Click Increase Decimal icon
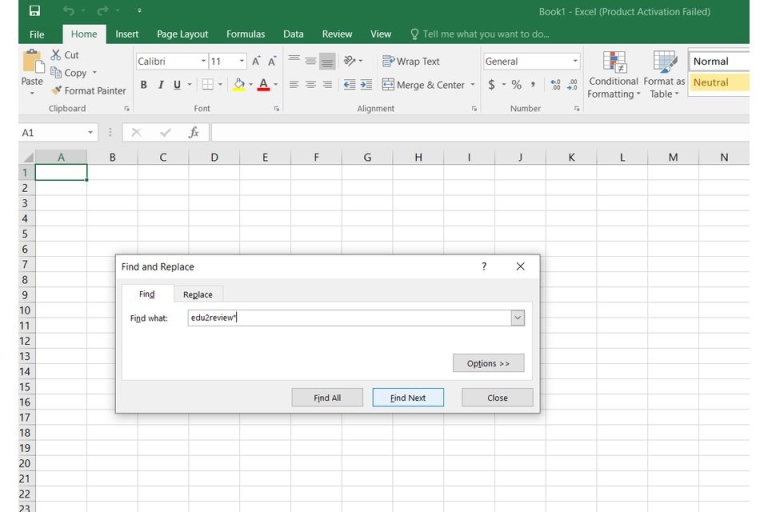 (555, 85)
